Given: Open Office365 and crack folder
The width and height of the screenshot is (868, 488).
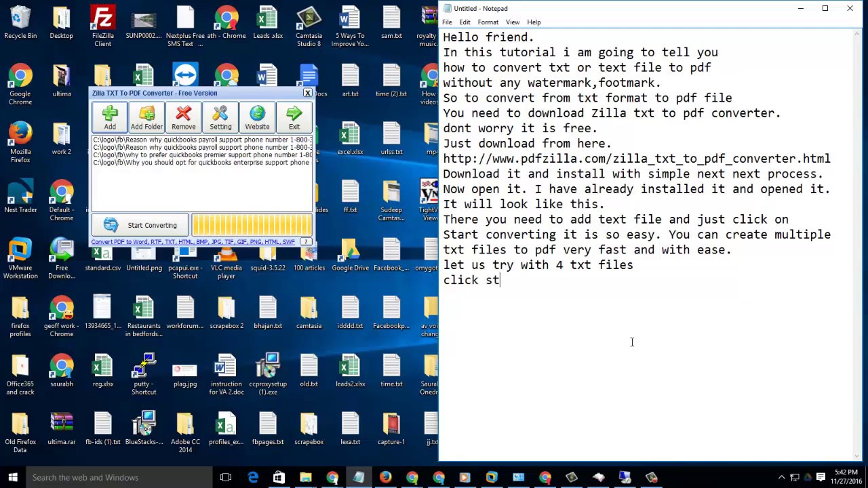Looking at the screenshot, I should [20, 375].
